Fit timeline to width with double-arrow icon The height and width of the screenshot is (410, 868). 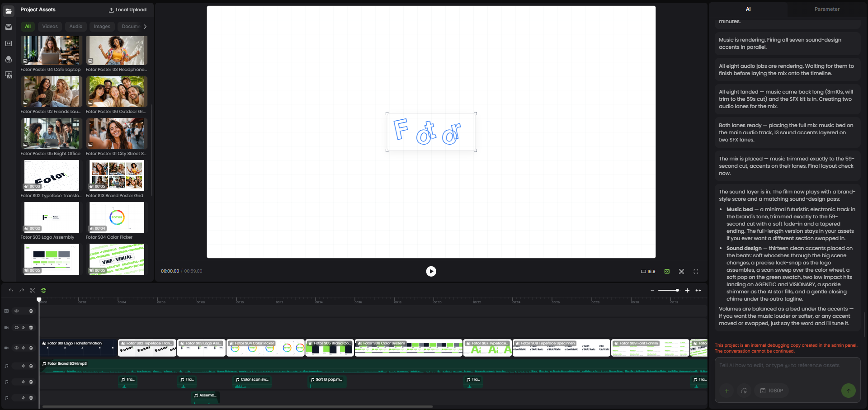[698, 290]
